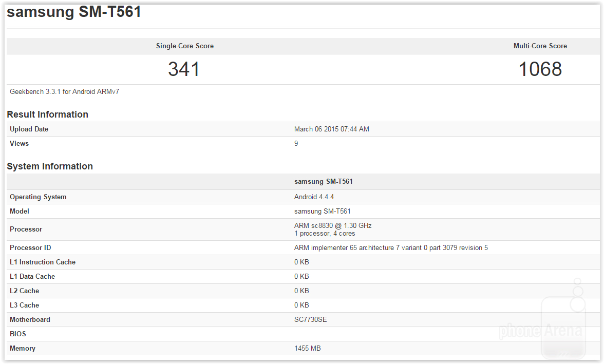604x364 pixels.
Task: Select the samsung SM-T561 model link
Action: click(x=323, y=211)
